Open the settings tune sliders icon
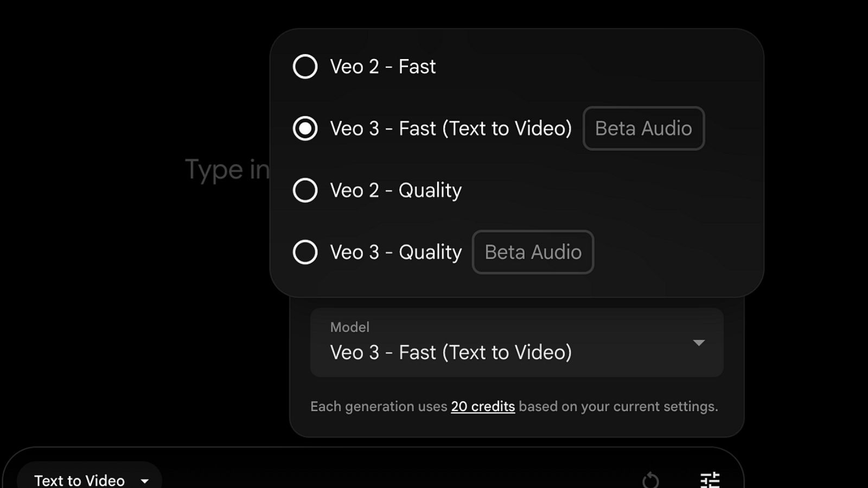868x488 pixels. point(710,479)
